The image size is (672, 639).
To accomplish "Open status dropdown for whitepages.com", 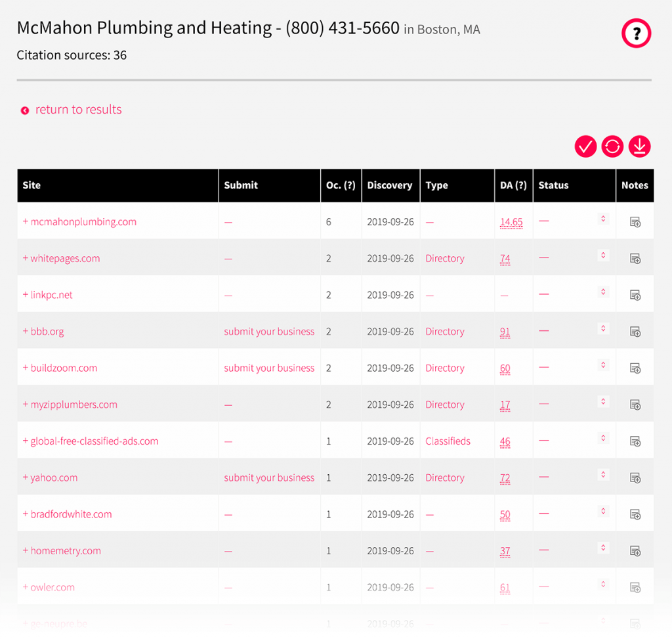I will pos(603,255).
